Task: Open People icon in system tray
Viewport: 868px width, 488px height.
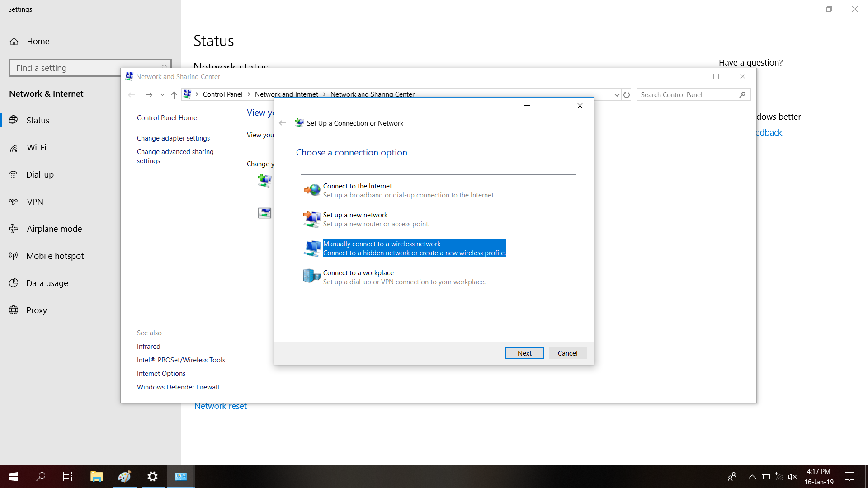Action: (x=732, y=476)
